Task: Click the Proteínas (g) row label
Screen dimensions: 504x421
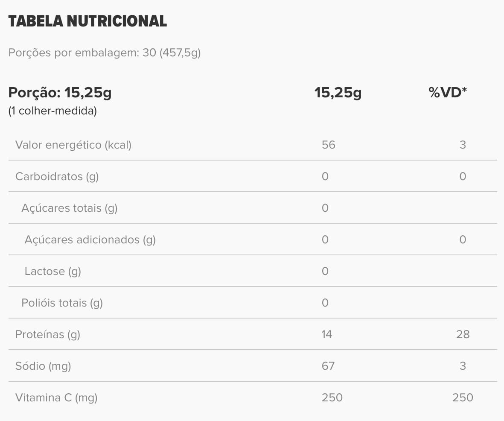Action: coord(47,334)
